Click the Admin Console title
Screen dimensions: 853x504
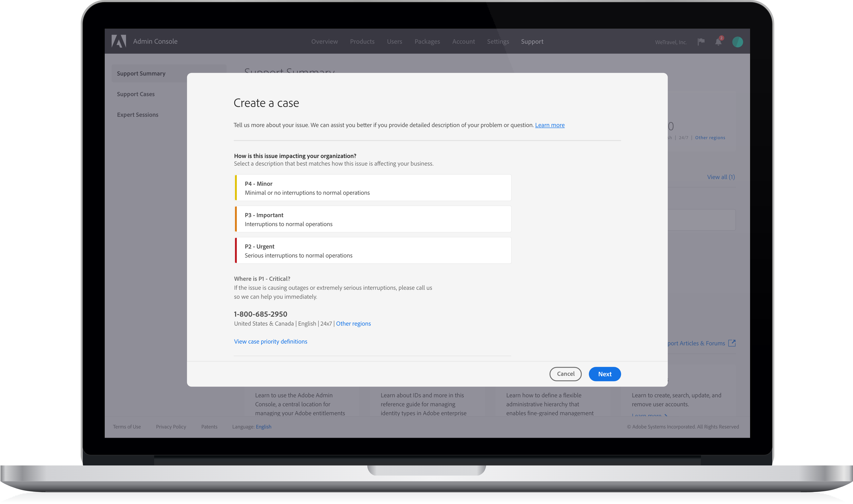tap(155, 41)
